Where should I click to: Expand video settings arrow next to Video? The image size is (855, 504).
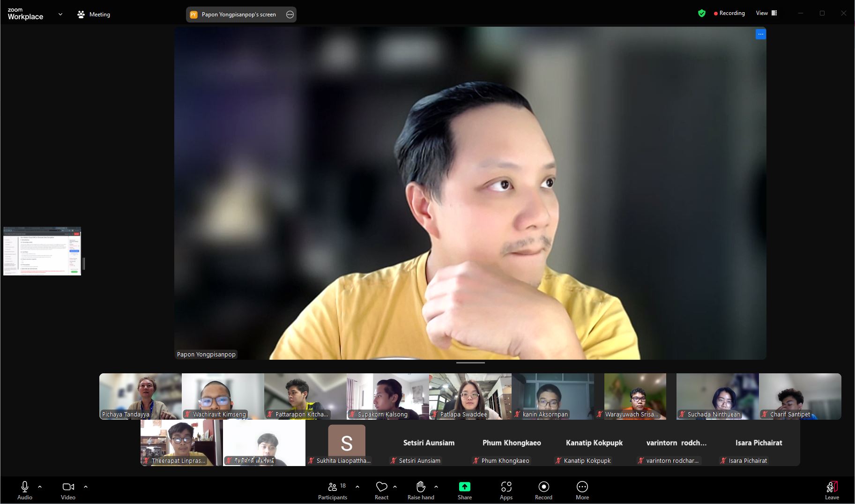(x=86, y=487)
